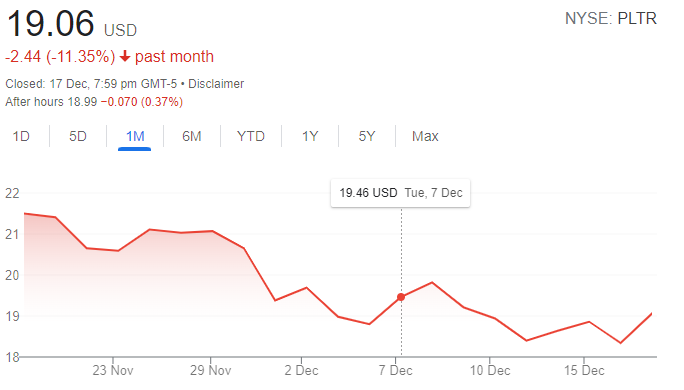Click the 19.46 USD tooltip box

click(x=400, y=193)
